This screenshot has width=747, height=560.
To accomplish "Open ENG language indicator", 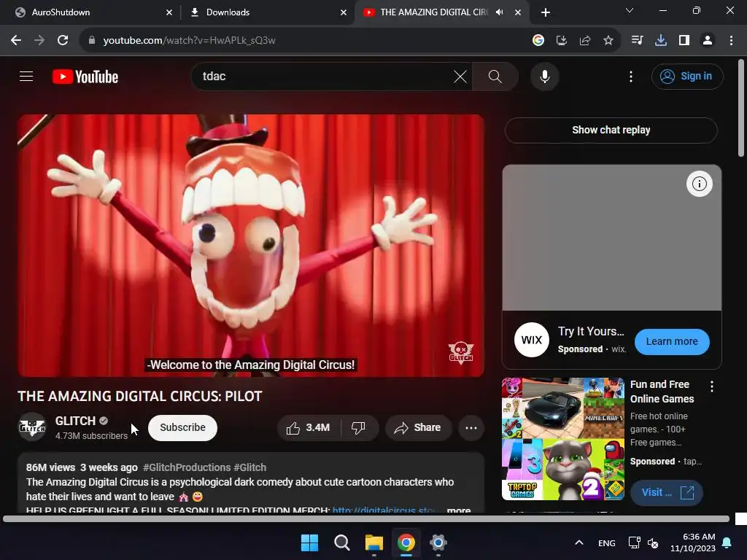I will 606,542.
